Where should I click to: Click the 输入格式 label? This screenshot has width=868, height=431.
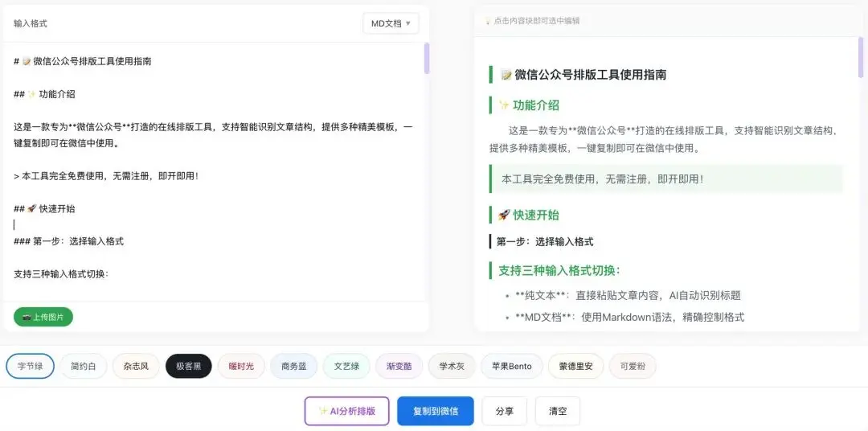(x=31, y=23)
